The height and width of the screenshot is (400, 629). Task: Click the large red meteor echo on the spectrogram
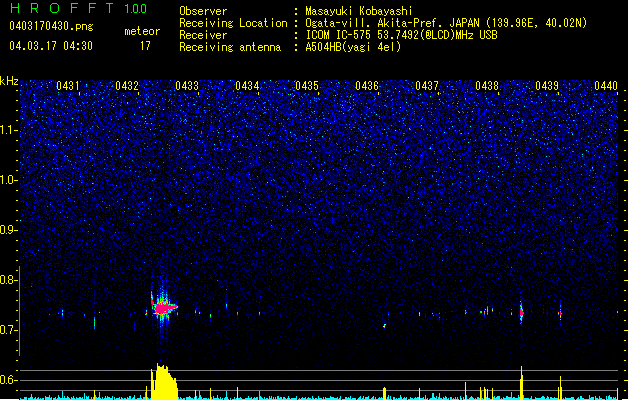tap(164, 308)
